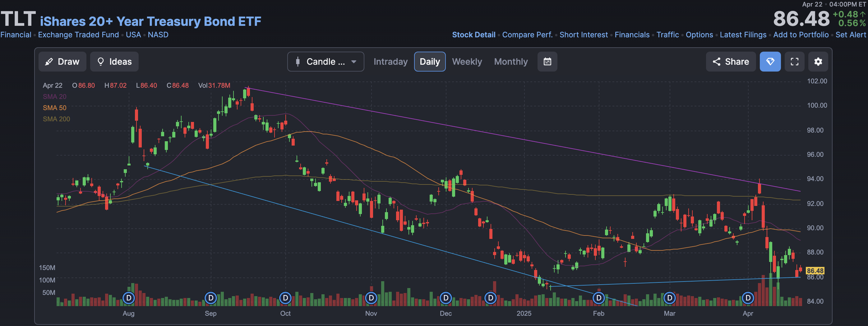Screen dimensions: 868x326
Task: Click the SMA 20 indicator label
Action: 55,96
